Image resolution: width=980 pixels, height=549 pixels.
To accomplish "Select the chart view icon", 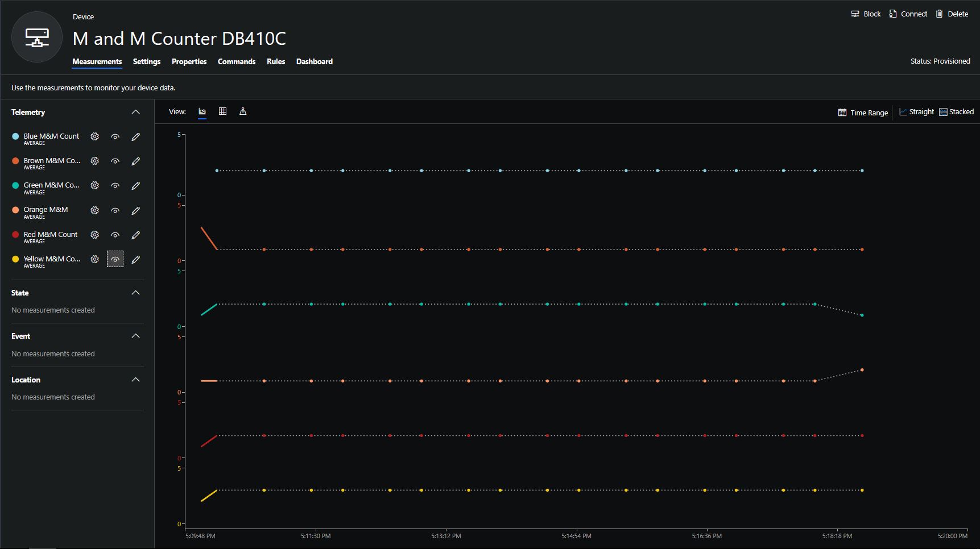I will (x=202, y=111).
